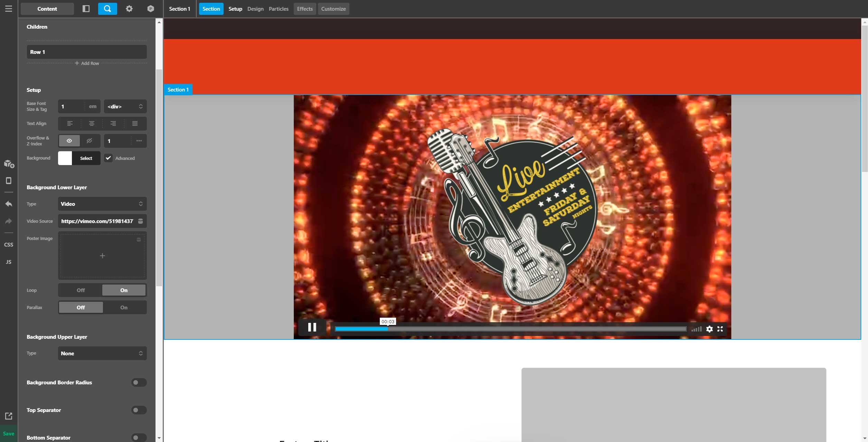
Task: Adjust the video volume bars
Action: pos(696,329)
